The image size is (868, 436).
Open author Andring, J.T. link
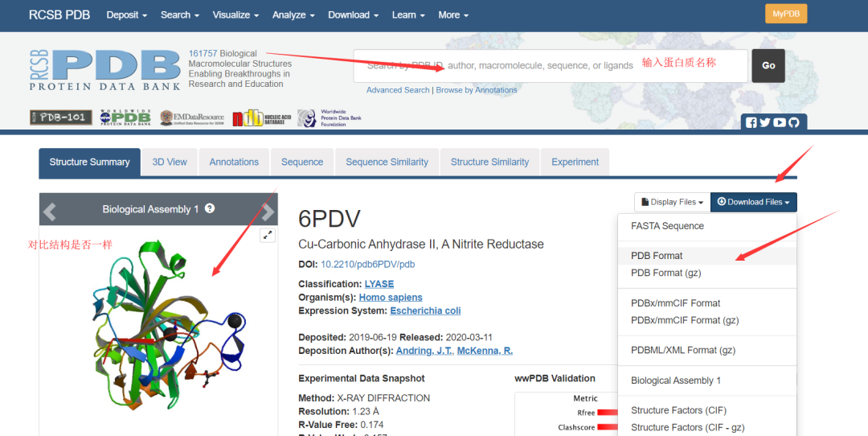tap(424, 351)
